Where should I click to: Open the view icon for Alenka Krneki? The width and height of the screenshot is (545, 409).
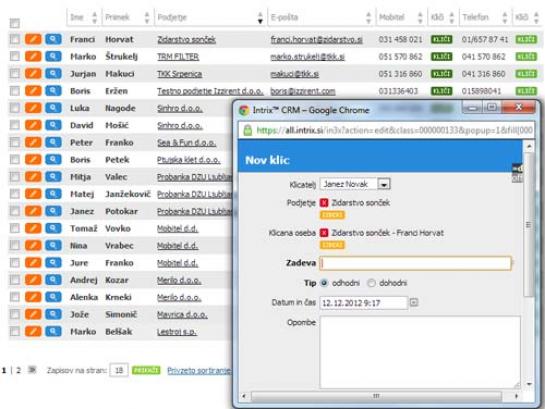[53, 297]
